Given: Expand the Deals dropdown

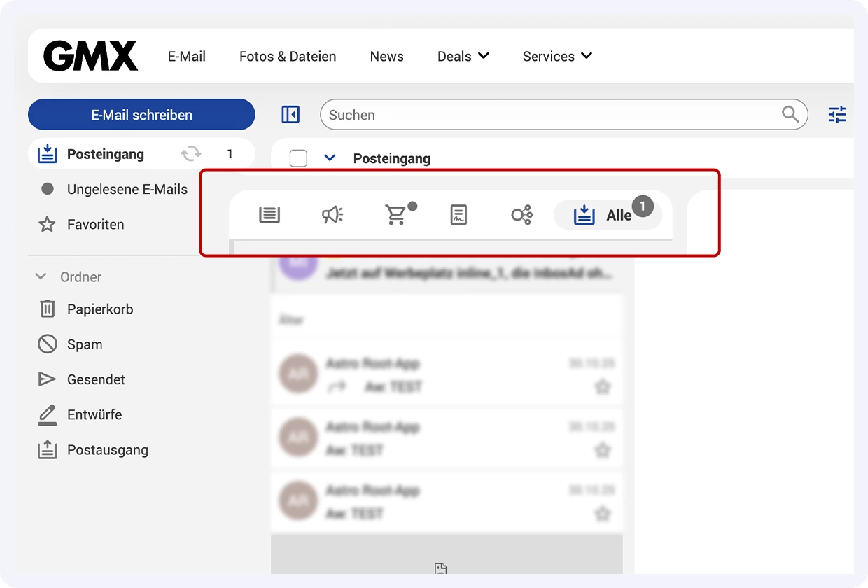Looking at the screenshot, I should (x=463, y=56).
